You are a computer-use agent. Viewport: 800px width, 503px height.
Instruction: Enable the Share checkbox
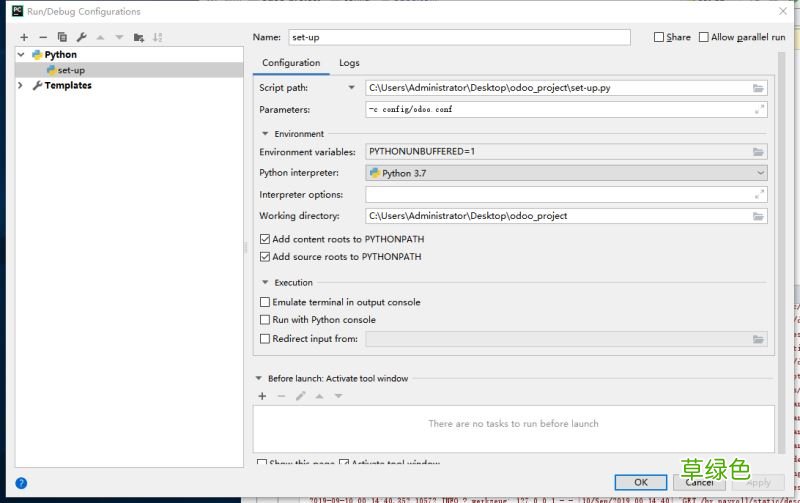pyautogui.click(x=659, y=37)
